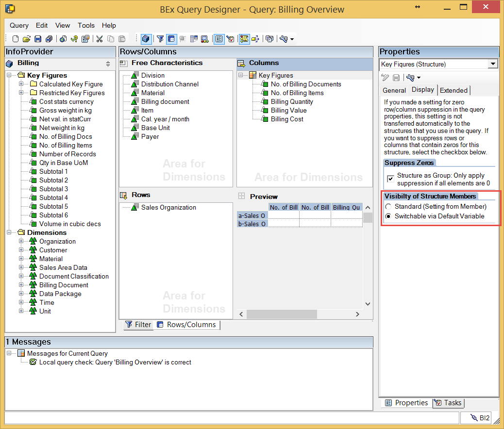
Task: Publish the query on the web
Action: coord(63,39)
